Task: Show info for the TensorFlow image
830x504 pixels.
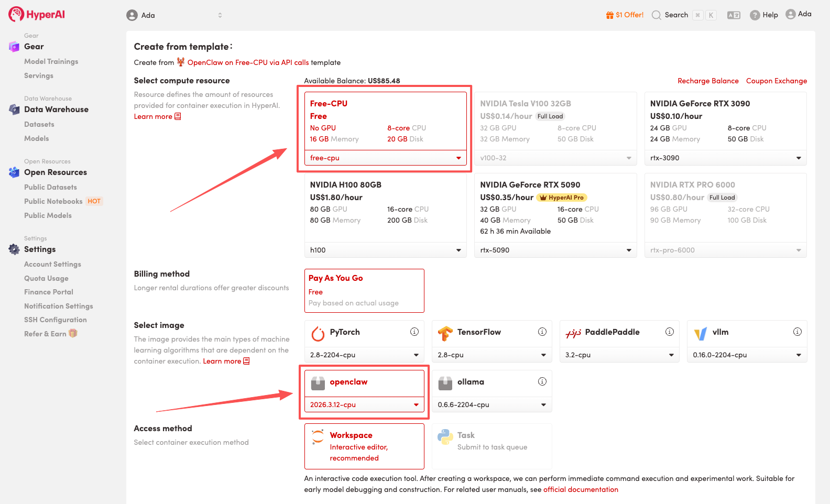Action: tap(542, 332)
